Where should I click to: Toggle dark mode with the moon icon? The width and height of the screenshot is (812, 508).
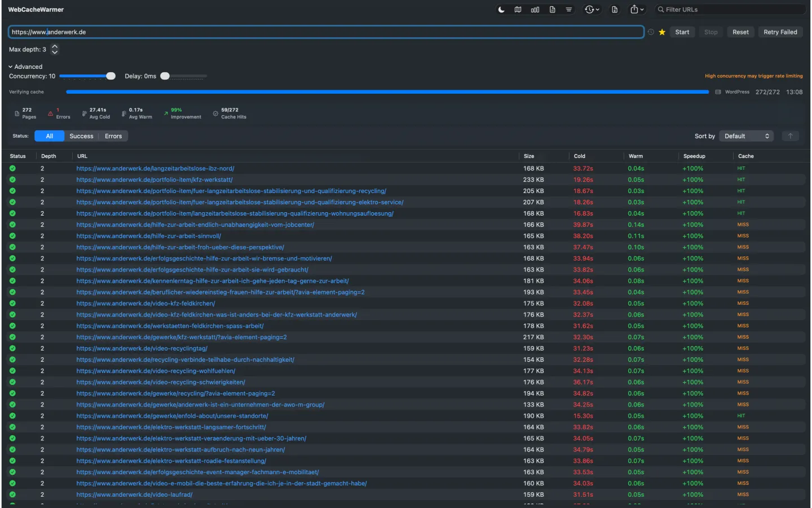point(501,9)
